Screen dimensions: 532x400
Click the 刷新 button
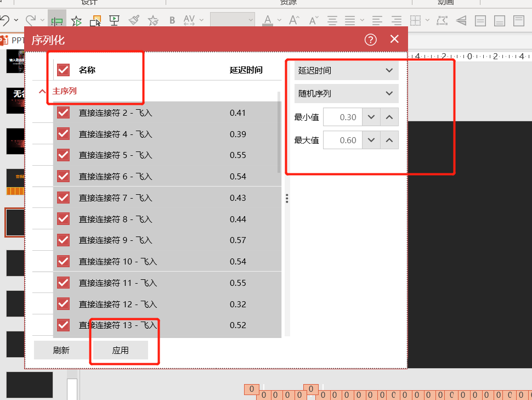coord(61,350)
